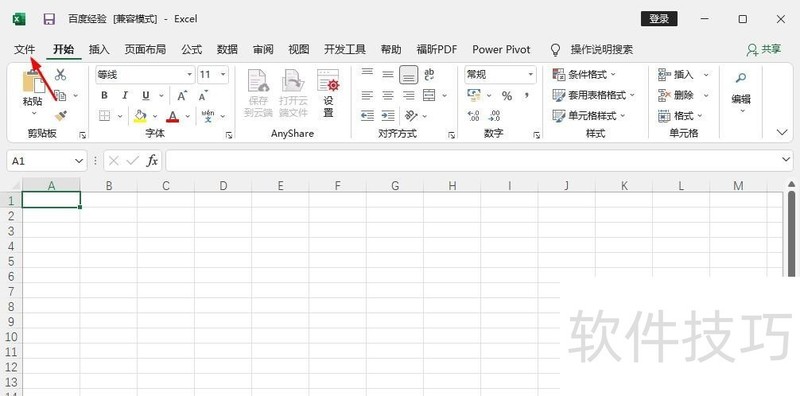Click inside the formula bar input
This screenshot has height=396, width=800.
point(472,161)
